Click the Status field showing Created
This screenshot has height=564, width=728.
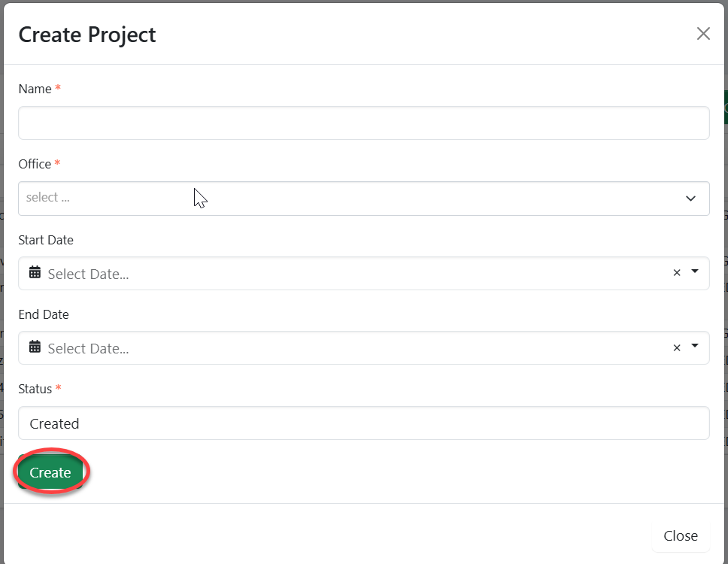coord(363,423)
